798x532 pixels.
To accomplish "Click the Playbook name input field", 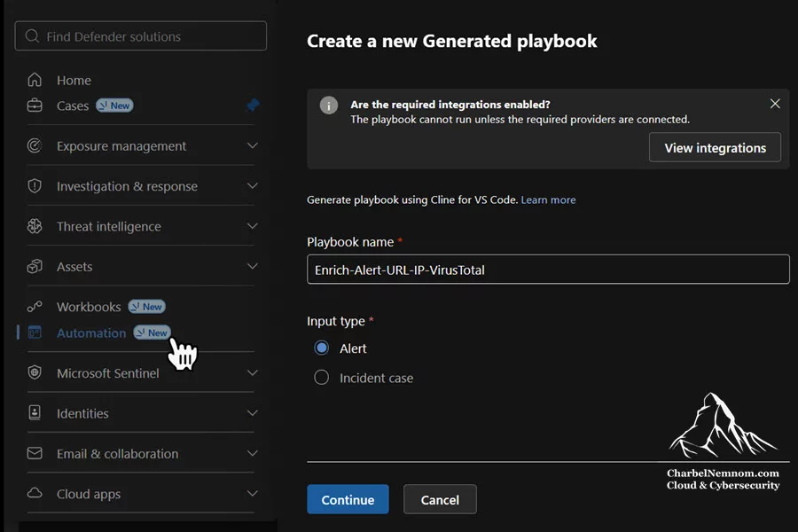I will 548,270.
